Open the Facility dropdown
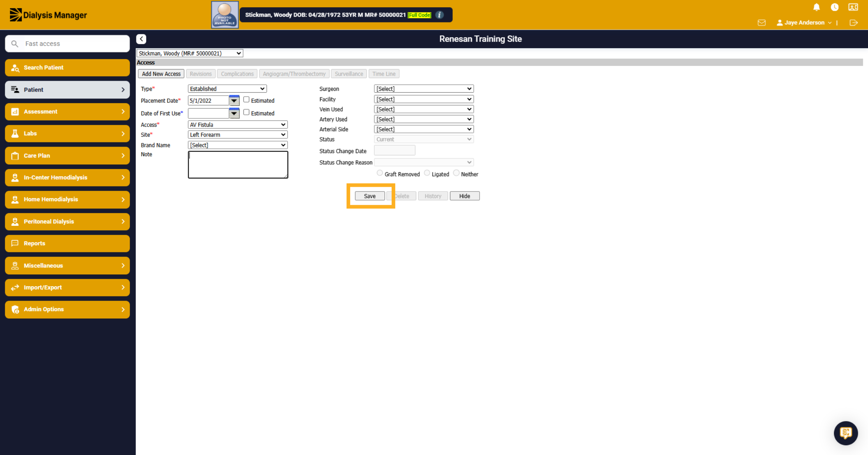The width and height of the screenshot is (868, 455). point(424,99)
